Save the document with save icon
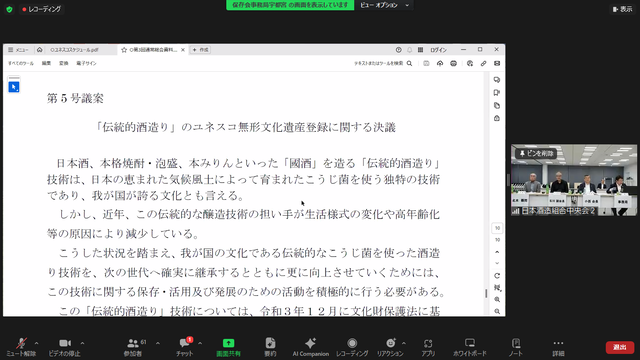 [x=426, y=63]
